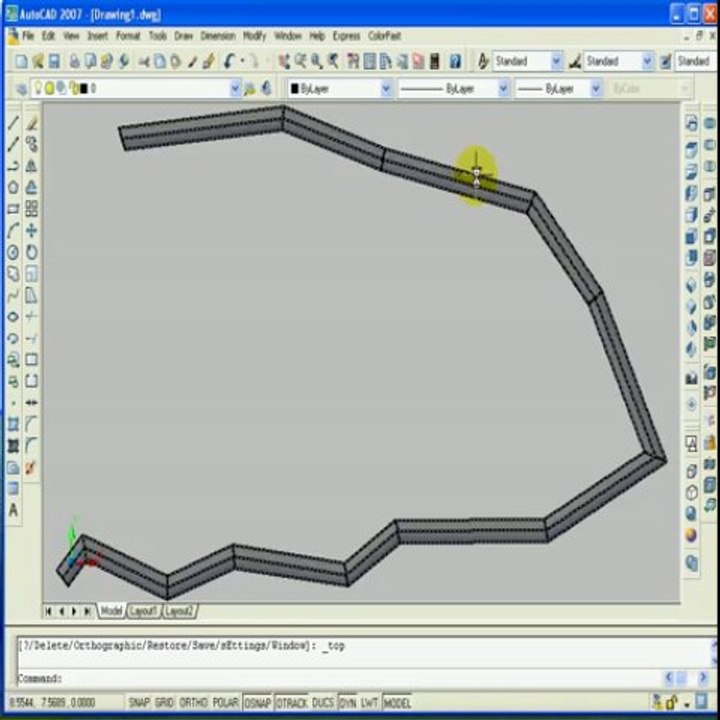The image size is (720, 720).
Task: Toggle OSNAP in status bar
Action: pos(258,703)
